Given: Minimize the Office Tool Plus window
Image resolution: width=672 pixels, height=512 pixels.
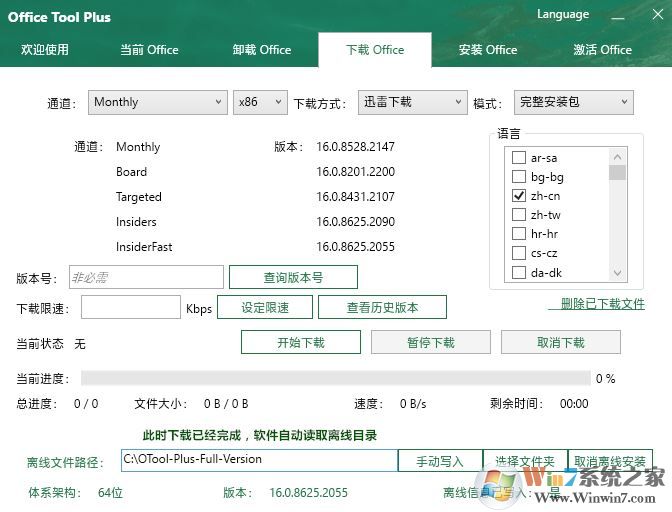Looking at the screenshot, I should click(618, 16).
